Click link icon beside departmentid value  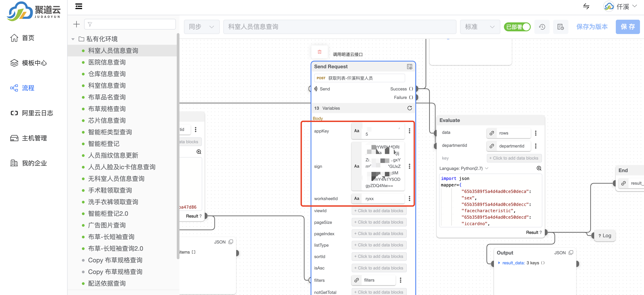(491, 146)
